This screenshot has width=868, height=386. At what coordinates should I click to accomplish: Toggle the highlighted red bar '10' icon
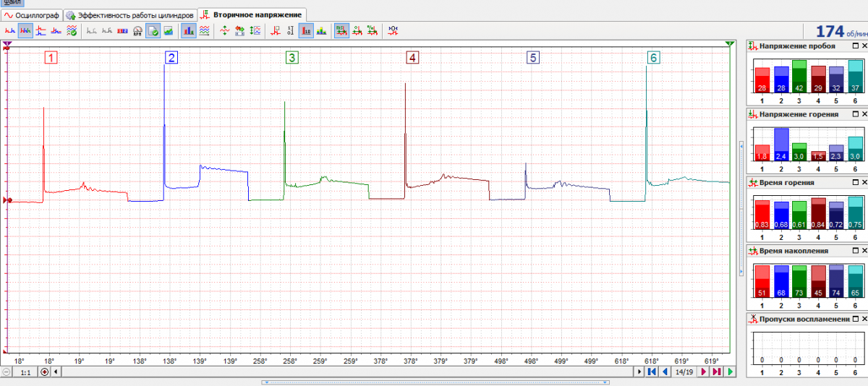306,30
